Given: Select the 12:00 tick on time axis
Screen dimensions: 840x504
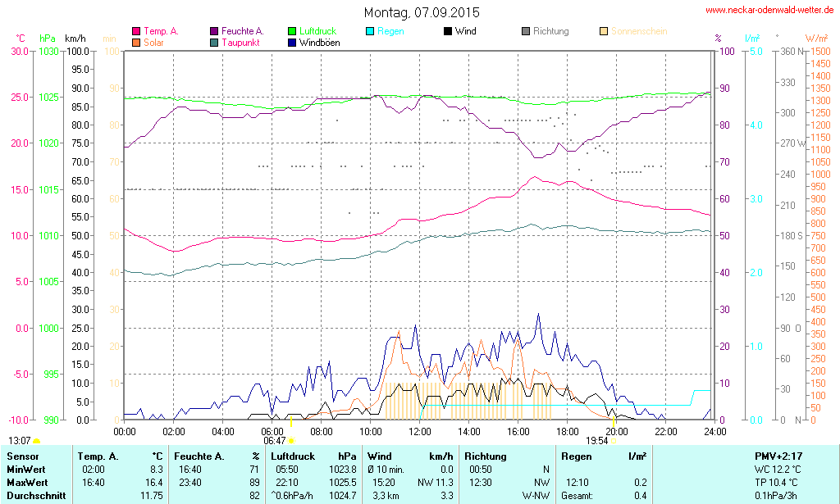Looking at the screenshot, I should click(x=420, y=431).
